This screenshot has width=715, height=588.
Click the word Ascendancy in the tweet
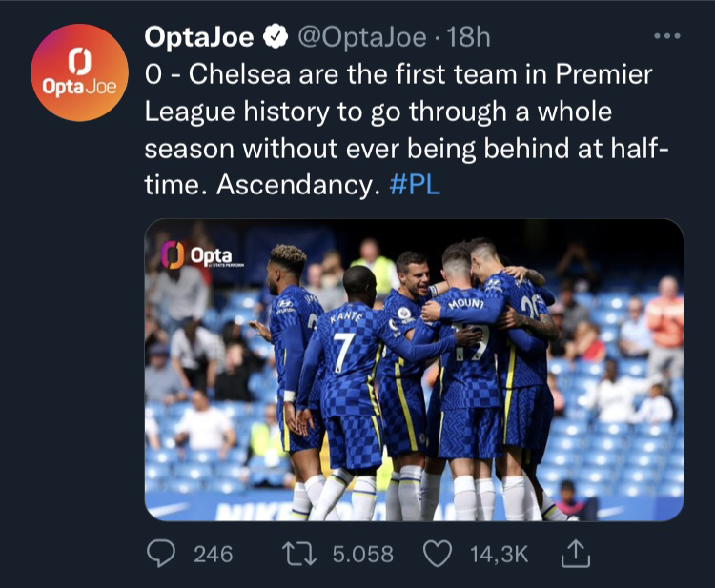tap(292, 185)
